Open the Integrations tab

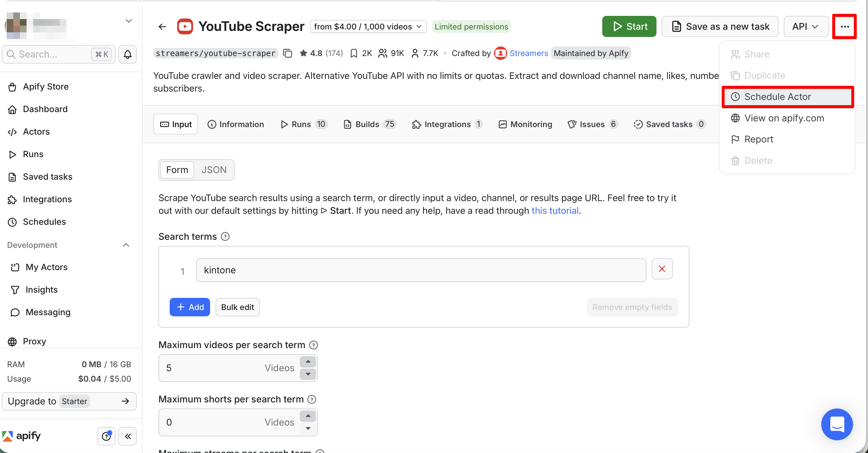447,124
